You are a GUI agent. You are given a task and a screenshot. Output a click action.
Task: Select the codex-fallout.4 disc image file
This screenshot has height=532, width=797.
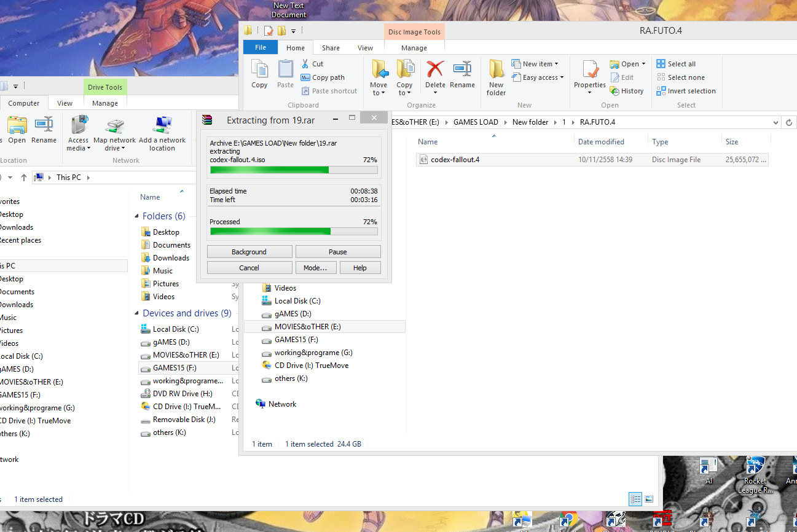pyautogui.click(x=592, y=160)
